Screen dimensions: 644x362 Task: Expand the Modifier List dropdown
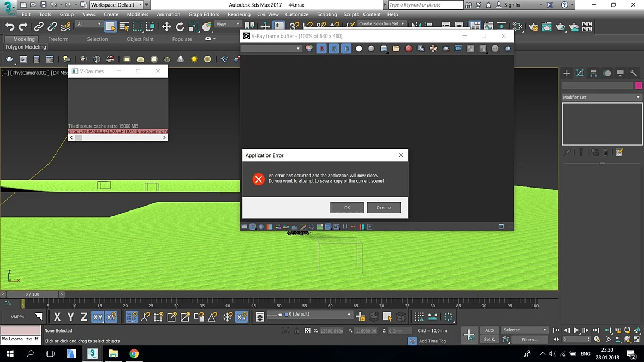[601, 97]
